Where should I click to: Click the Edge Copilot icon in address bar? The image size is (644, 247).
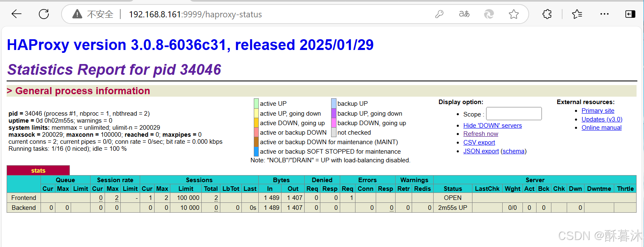point(489,14)
